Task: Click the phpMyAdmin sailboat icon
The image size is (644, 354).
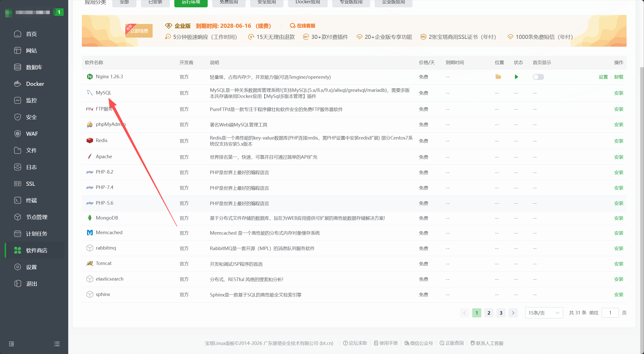Action: click(90, 124)
